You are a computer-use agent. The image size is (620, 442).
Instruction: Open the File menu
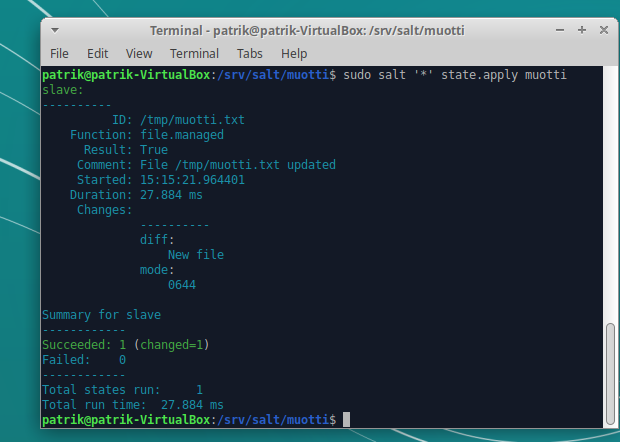click(59, 53)
